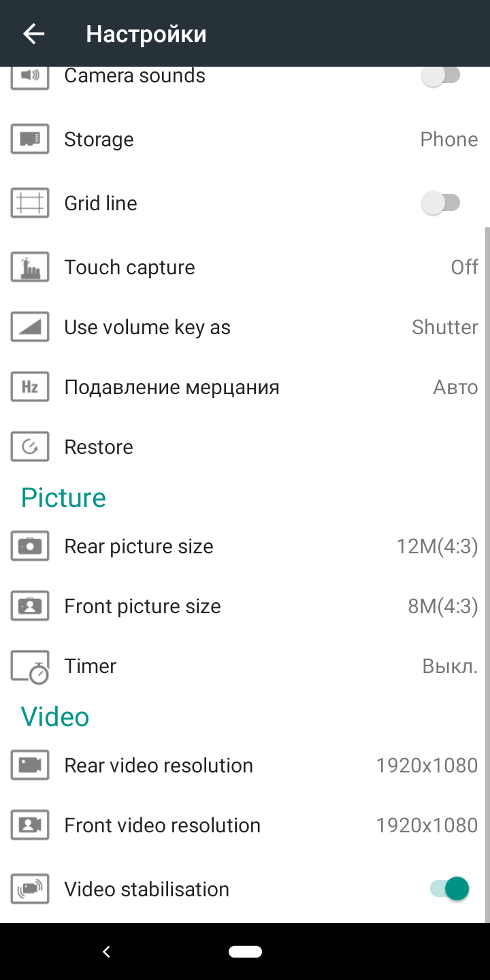The height and width of the screenshot is (980, 490).
Task: Click the Timer stopwatch icon
Action: (x=30, y=666)
